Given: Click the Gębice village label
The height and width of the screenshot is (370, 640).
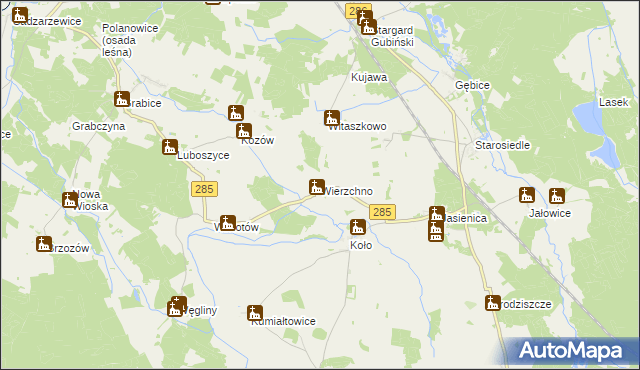Looking at the screenshot, I should pyautogui.click(x=472, y=85).
